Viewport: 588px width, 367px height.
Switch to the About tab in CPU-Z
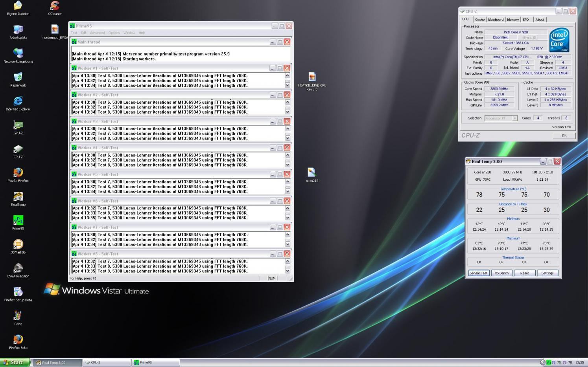pyautogui.click(x=540, y=20)
